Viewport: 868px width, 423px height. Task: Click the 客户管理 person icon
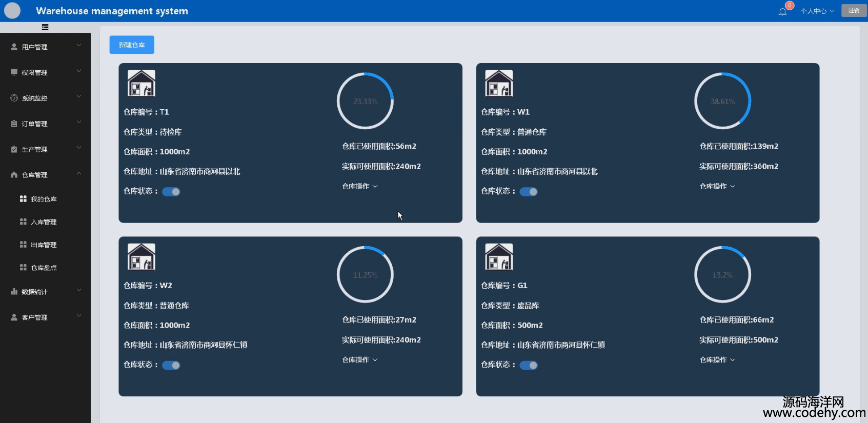tap(14, 317)
